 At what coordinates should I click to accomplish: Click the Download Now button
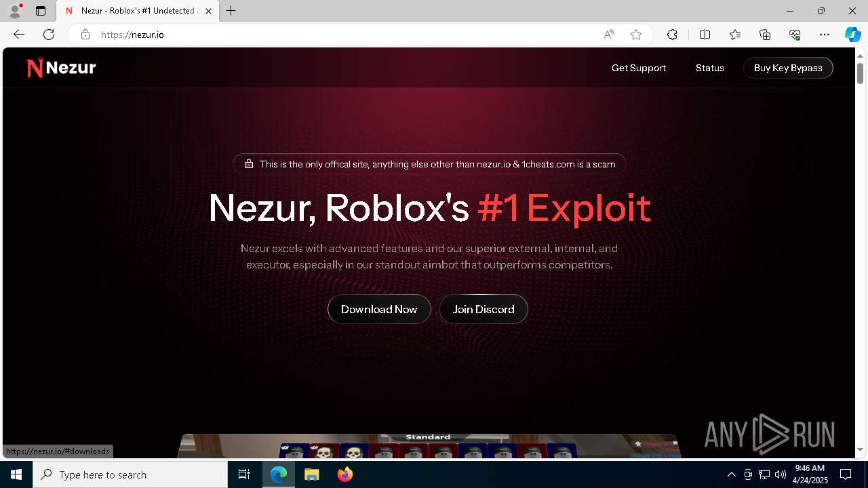pyautogui.click(x=379, y=309)
